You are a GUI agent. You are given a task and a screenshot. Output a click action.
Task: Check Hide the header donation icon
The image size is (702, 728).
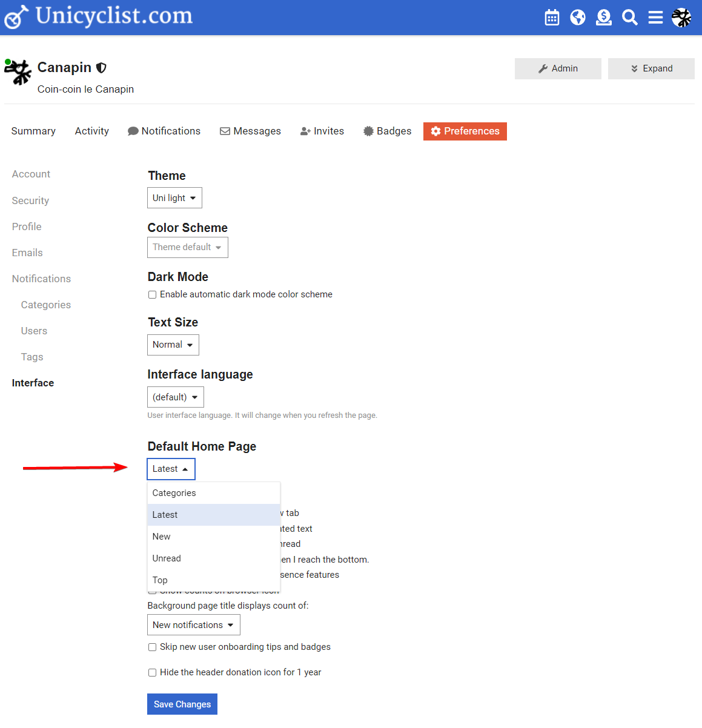click(153, 673)
